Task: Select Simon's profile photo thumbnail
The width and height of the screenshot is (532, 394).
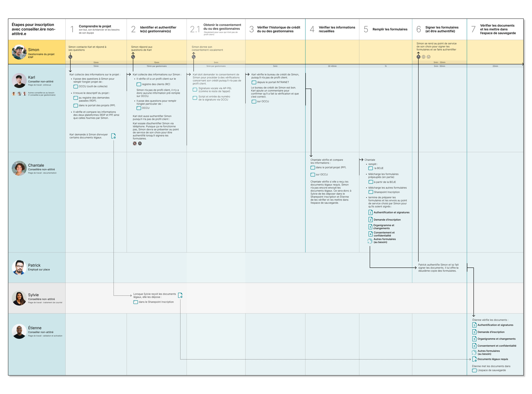Action: tap(19, 52)
